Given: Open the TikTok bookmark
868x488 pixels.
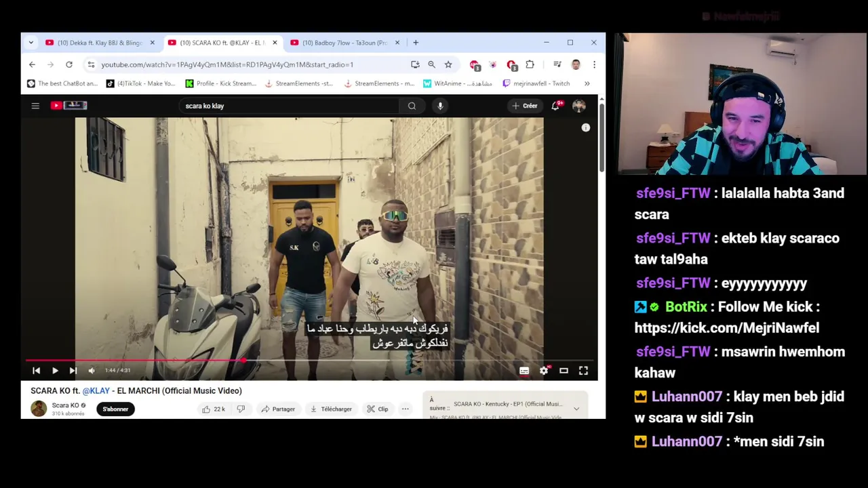Looking at the screenshot, I should coord(140,83).
